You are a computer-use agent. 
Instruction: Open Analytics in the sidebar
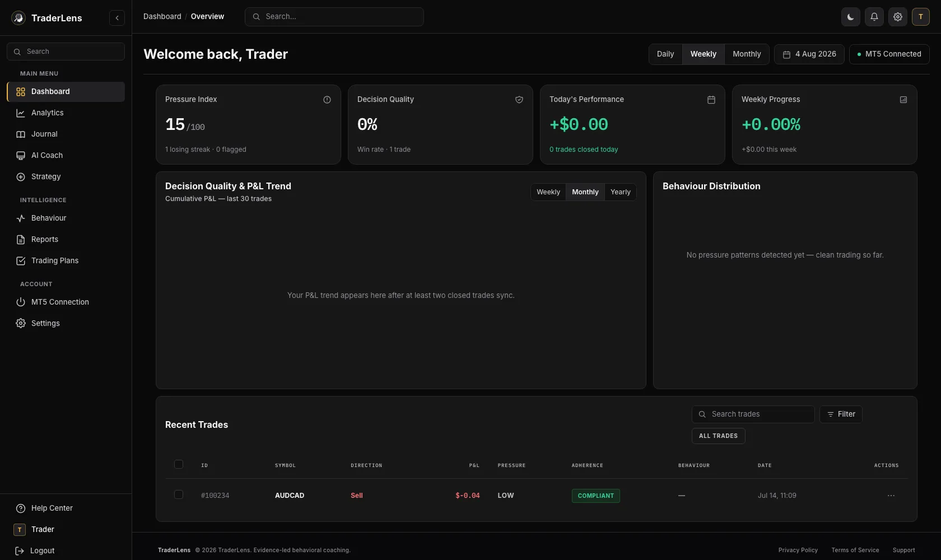pos(66,113)
